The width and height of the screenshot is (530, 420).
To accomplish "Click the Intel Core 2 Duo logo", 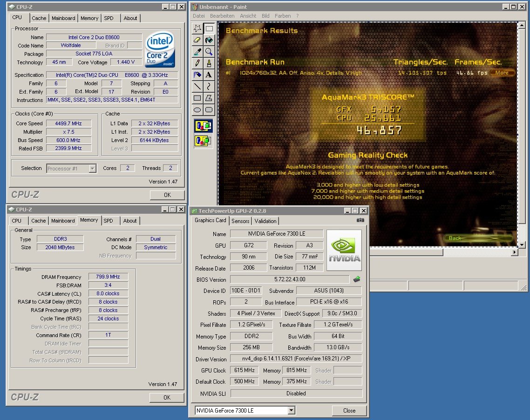I will [x=160, y=49].
